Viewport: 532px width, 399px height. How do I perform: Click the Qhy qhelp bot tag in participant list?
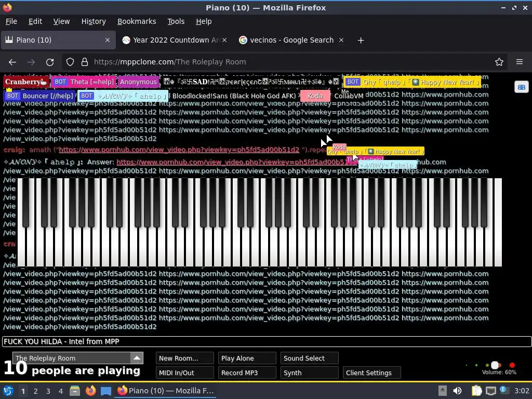[x=412, y=82]
